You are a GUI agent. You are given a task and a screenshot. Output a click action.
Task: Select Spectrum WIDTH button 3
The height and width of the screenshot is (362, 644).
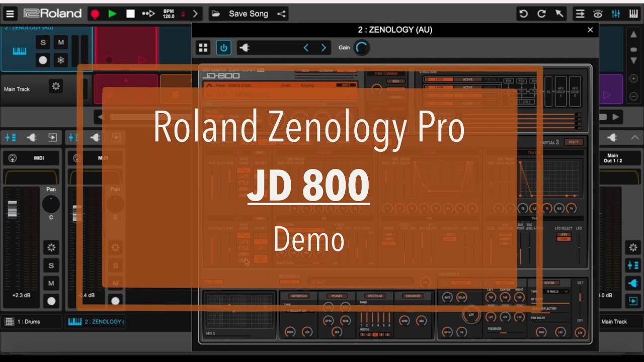coord(375,334)
